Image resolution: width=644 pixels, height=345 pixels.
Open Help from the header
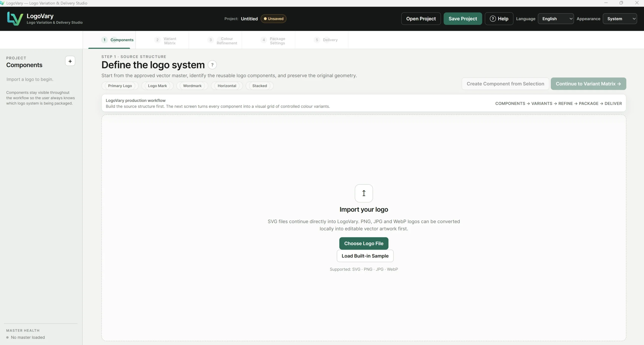click(499, 19)
